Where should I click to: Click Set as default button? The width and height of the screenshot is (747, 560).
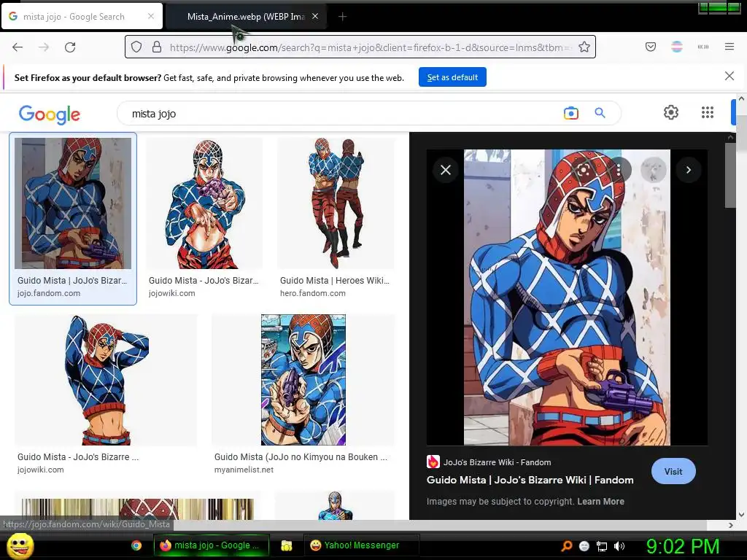coord(452,77)
